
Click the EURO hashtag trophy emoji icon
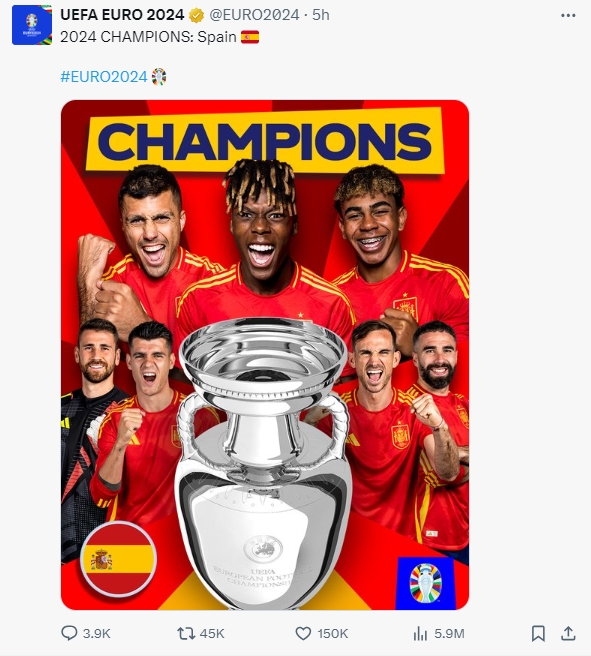pos(159,77)
